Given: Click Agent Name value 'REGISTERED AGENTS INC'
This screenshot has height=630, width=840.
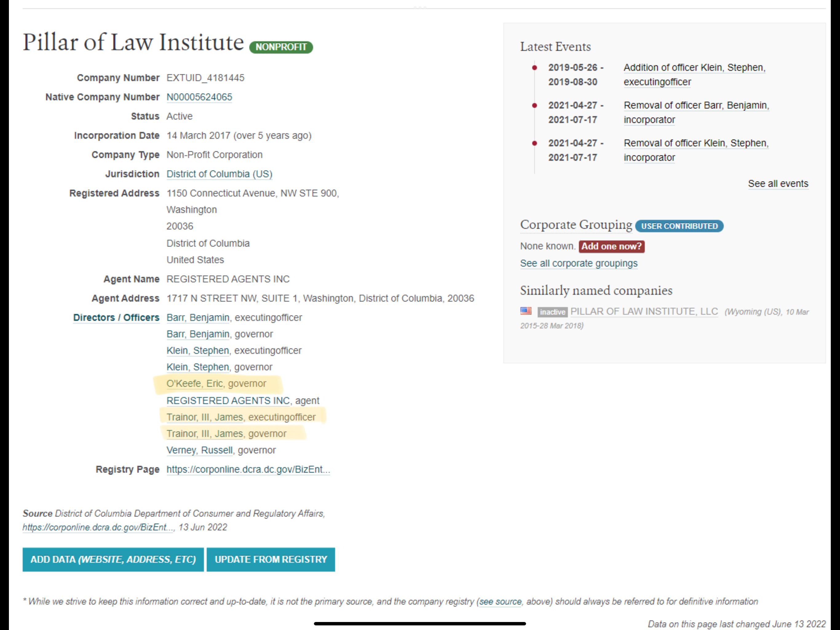Looking at the screenshot, I should [x=228, y=279].
